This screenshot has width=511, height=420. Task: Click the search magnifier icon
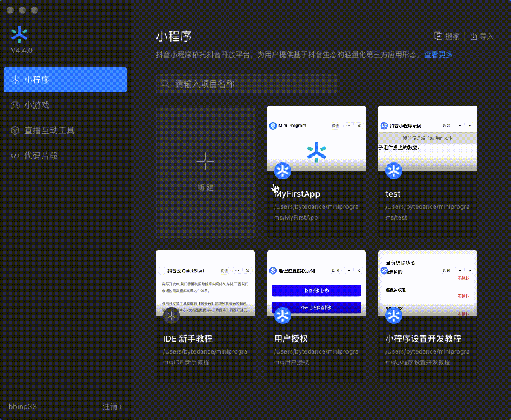(166, 84)
